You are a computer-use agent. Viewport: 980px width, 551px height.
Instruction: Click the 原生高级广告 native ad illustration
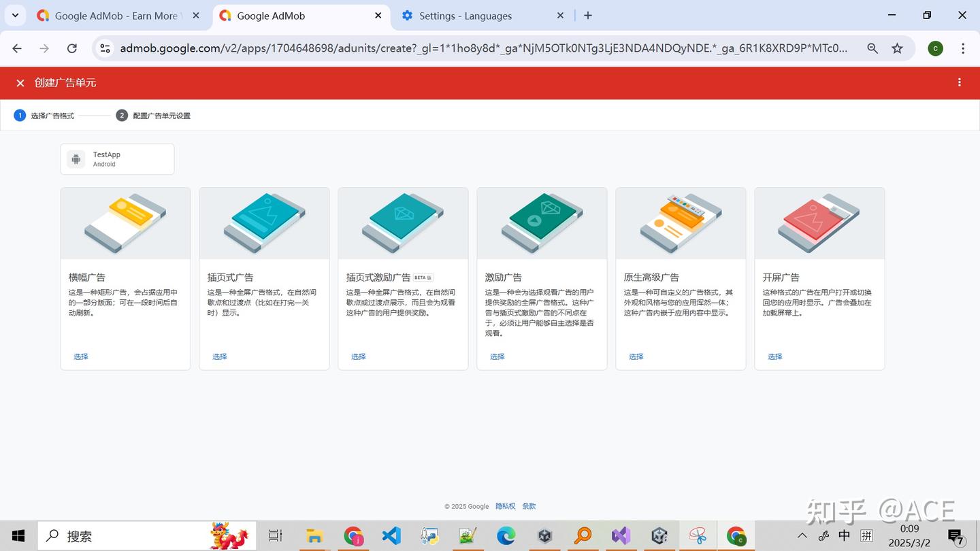681,223
